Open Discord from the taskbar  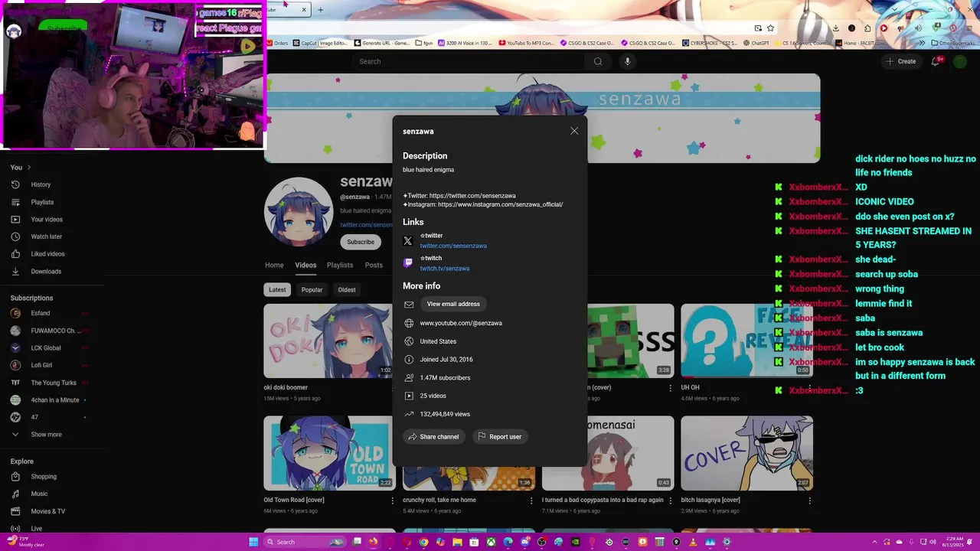click(x=525, y=542)
